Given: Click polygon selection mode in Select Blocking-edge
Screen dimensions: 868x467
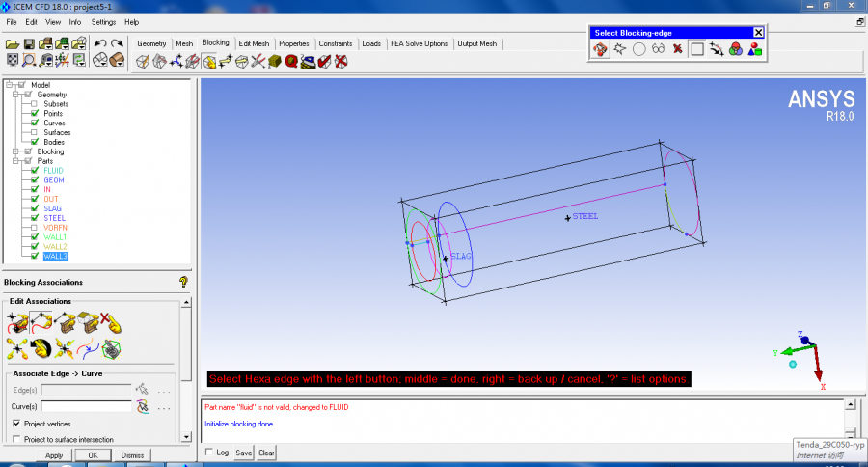Looking at the screenshot, I should pyautogui.click(x=619, y=49).
